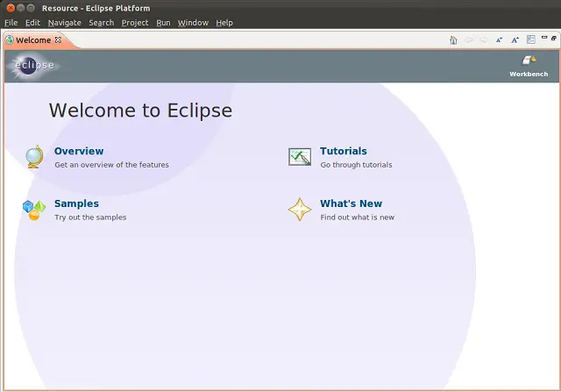This screenshot has height=392, width=561.
Task: Click 'Get an overview of the features' text
Action: [111, 165]
